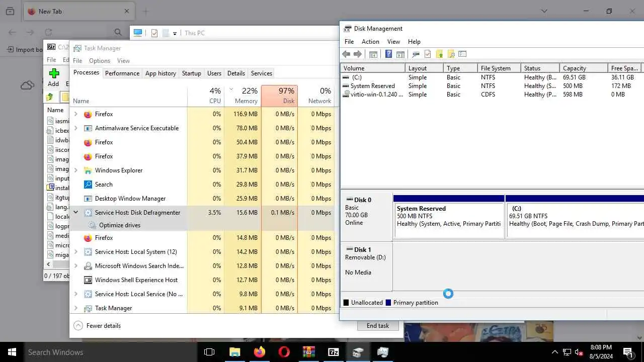Viewport: 644px width, 362px height.
Task: Select virtio-win volume row
Action: [x=492, y=95]
